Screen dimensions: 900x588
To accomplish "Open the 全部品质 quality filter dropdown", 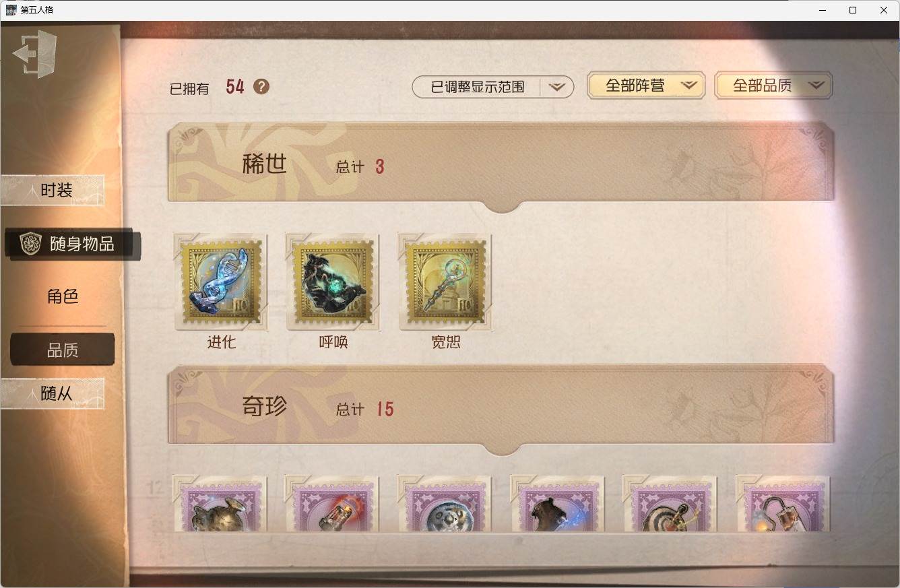I will coord(773,86).
